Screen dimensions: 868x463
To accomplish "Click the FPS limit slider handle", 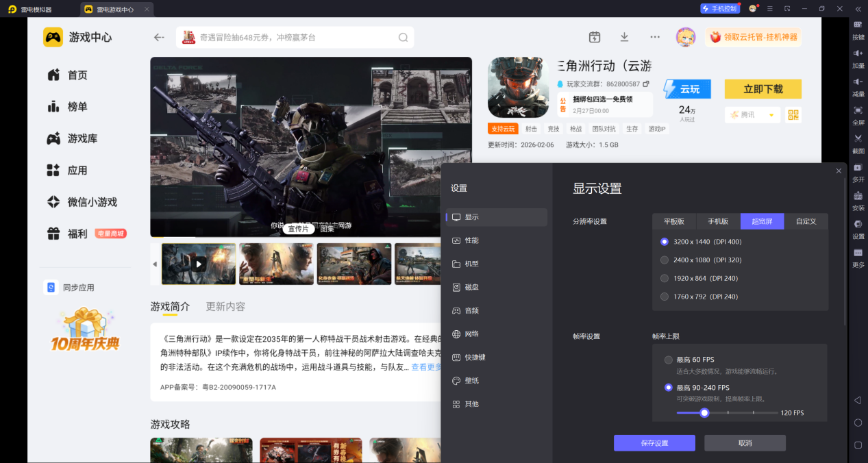I will (704, 413).
